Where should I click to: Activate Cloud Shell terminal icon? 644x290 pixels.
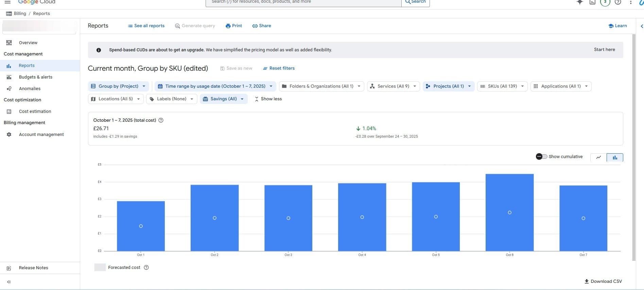coord(592,2)
